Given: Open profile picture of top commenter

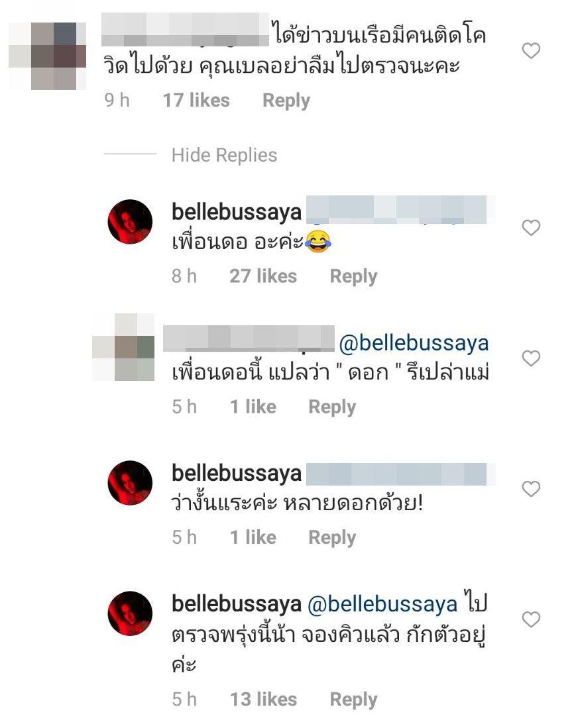Looking at the screenshot, I should click(x=47, y=56).
